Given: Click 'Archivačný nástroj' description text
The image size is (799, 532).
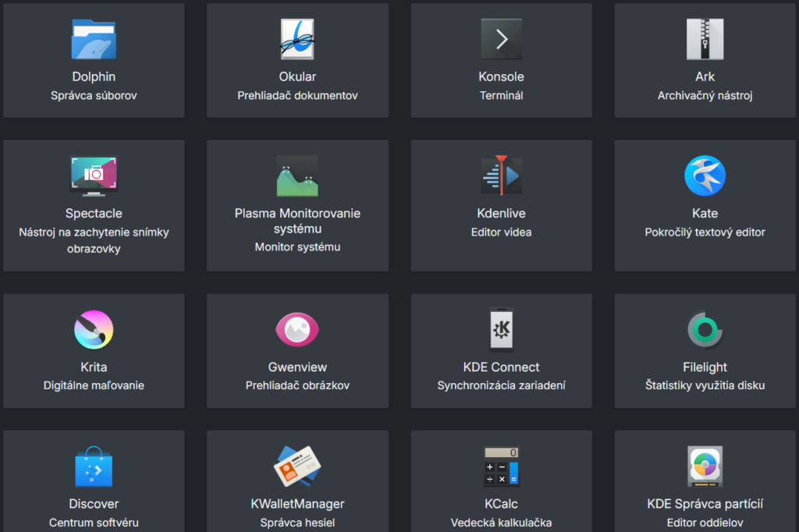Looking at the screenshot, I should tap(705, 95).
